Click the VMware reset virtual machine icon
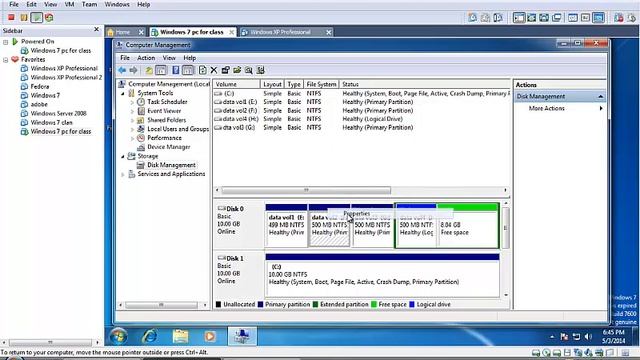The image size is (640, 360). tap(49, 17)
